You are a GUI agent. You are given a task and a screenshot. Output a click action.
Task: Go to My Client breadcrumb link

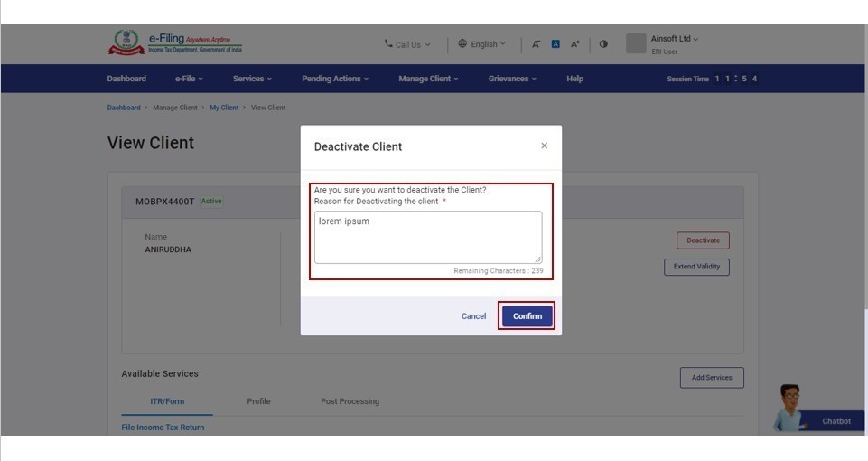coord(224,108)
